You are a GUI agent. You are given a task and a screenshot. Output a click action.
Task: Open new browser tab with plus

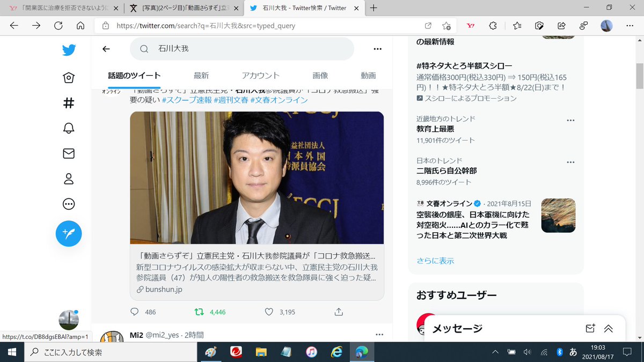(374, 8)
